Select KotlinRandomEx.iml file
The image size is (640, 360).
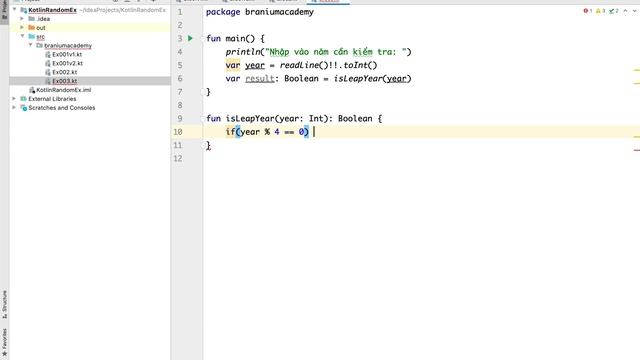point(64,90)
